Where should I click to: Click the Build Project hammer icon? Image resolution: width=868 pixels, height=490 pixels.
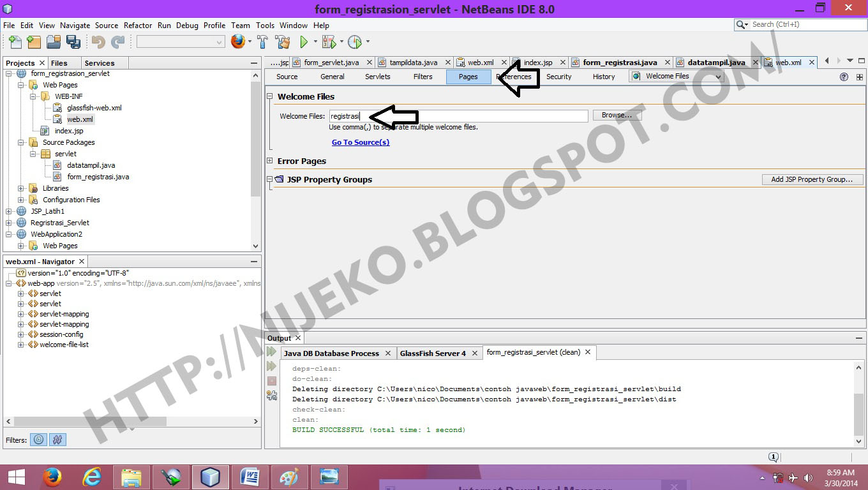[262, 42]
